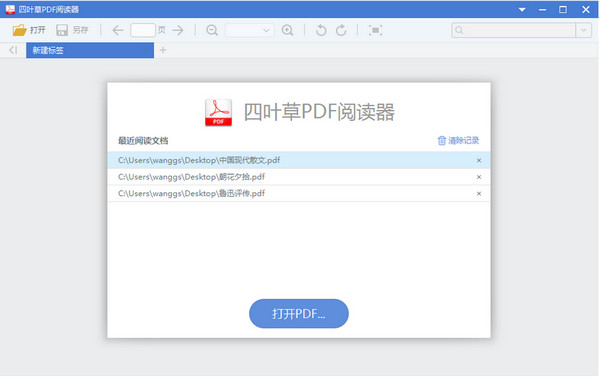This screenshot has height=377, width=600.
Task: Click the zoom out magnifier icon
Action: point(212,30)
